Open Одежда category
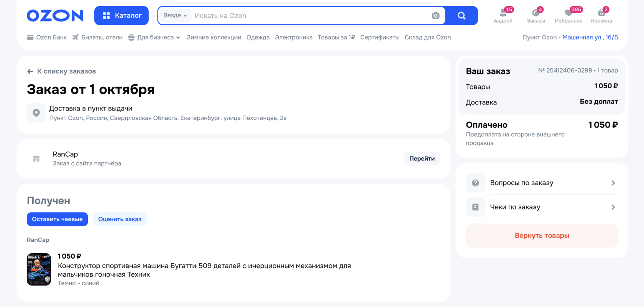The height and width of the screenshot is (307, 644). pyautogui.click(x=258, y=37)
